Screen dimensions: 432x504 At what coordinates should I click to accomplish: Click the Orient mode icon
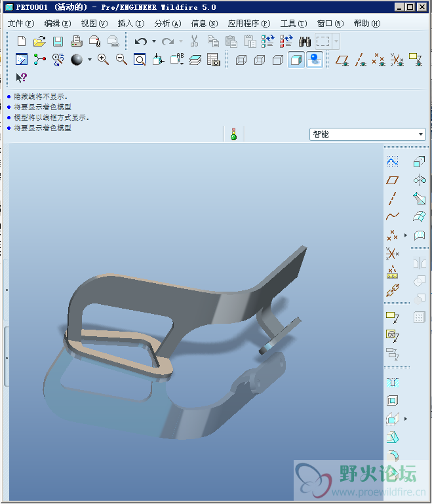(58, 60)
